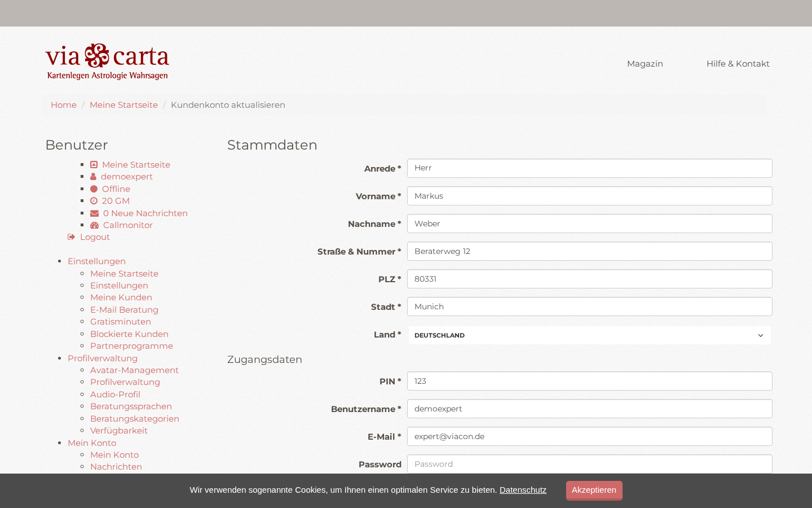
Task: Accept cookies with Akzeptieren button
Action: [x=594, y=490]
